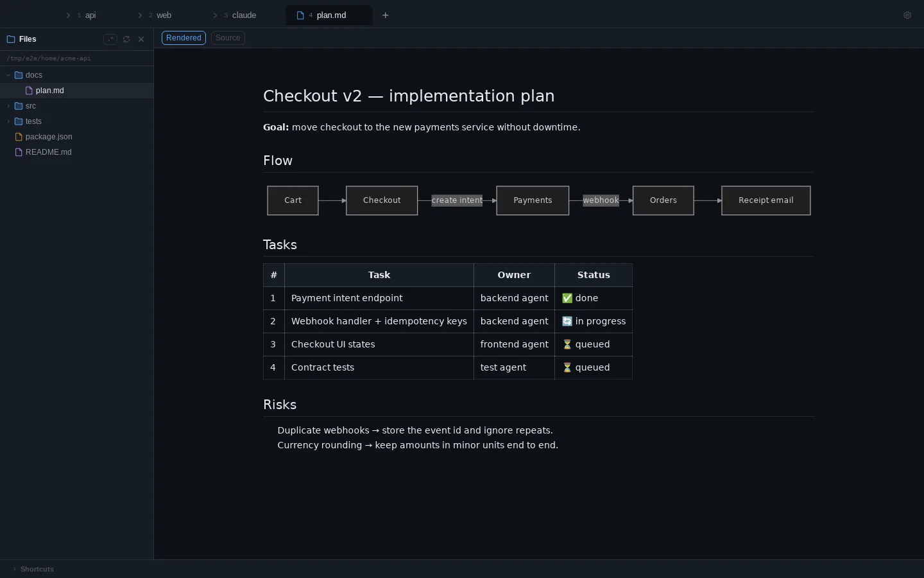Click the Owner column header
Viewport: 924px width, 578px height.
(514, 275)
